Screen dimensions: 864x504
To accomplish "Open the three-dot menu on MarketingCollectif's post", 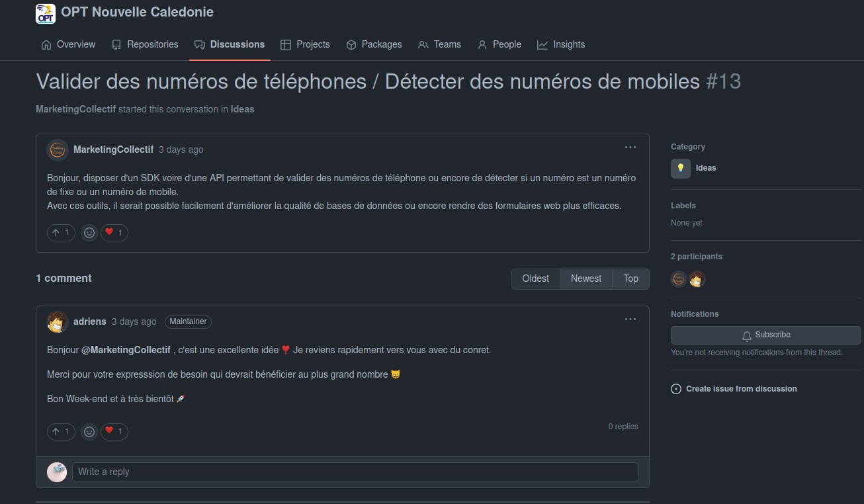I will pyautogui.click(x=630, y=147).
